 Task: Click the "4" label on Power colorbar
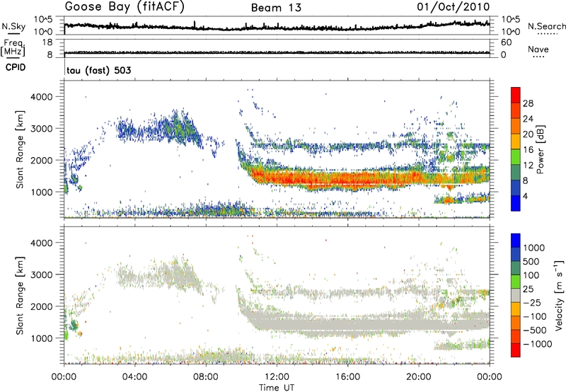[525, 196]
